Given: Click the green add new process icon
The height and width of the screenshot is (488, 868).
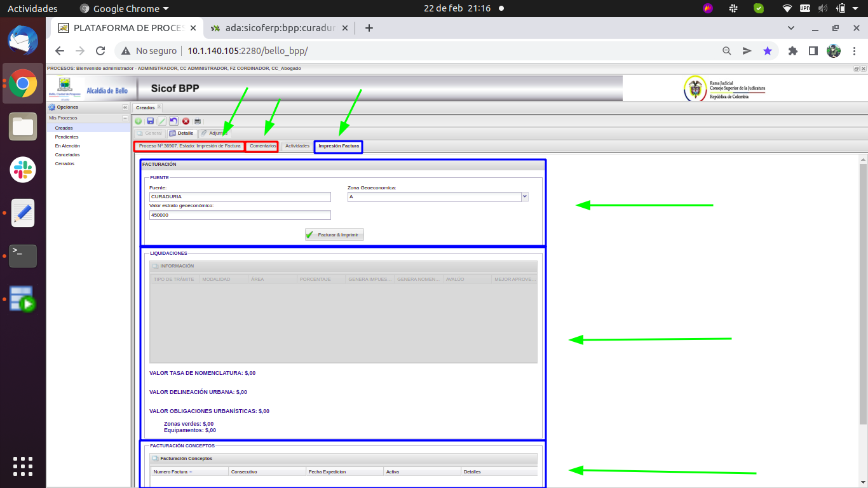Looking at the screenshot, I should [139, 121].
